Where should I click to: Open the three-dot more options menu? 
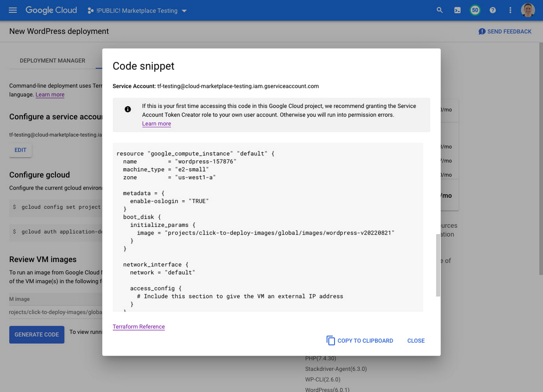510,10
